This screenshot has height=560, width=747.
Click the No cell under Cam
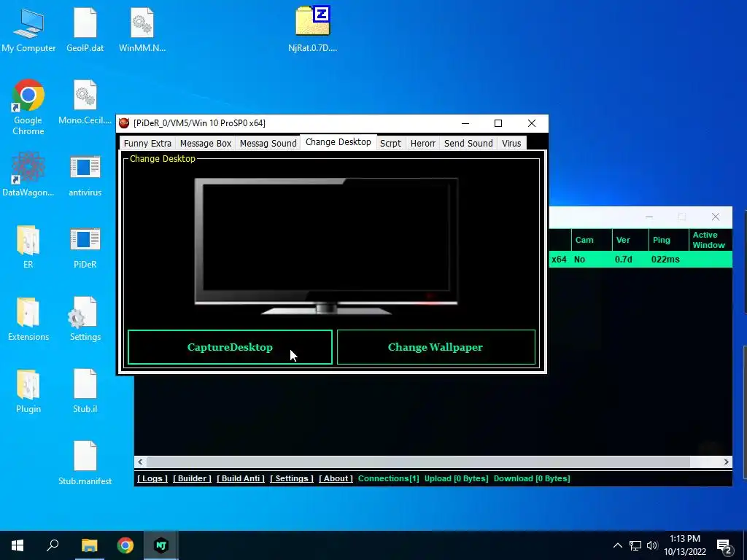[579, 260]
